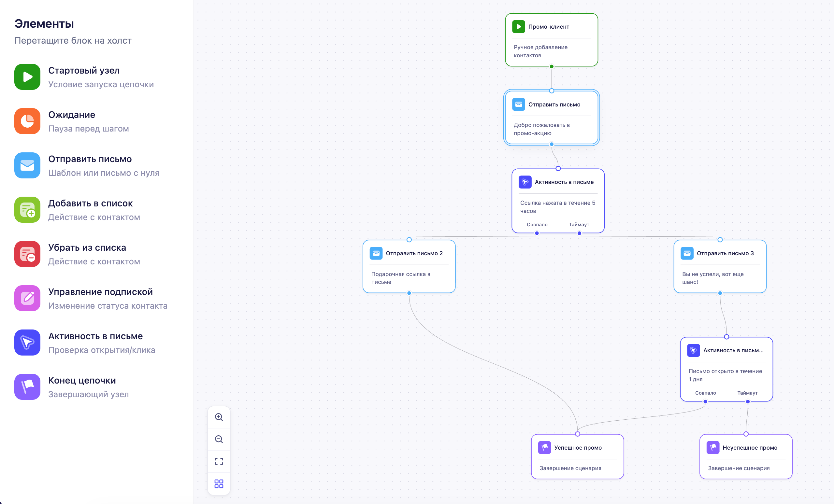Select the Отправить письмо 3 node
The height and width of the screenshot is (504, 834).
[x=720, y=267]
